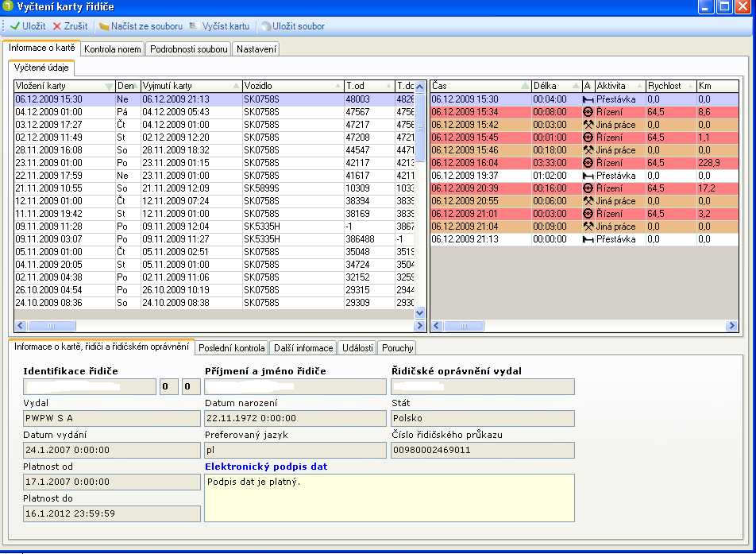Click the Datum narození field
Screen dimensions: 756x554
point(295,418)
